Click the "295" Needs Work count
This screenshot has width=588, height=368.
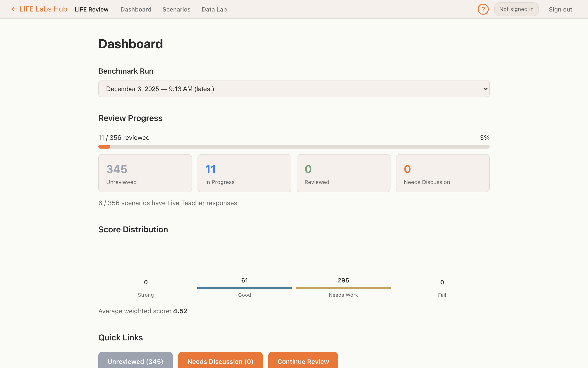point(343,280)
